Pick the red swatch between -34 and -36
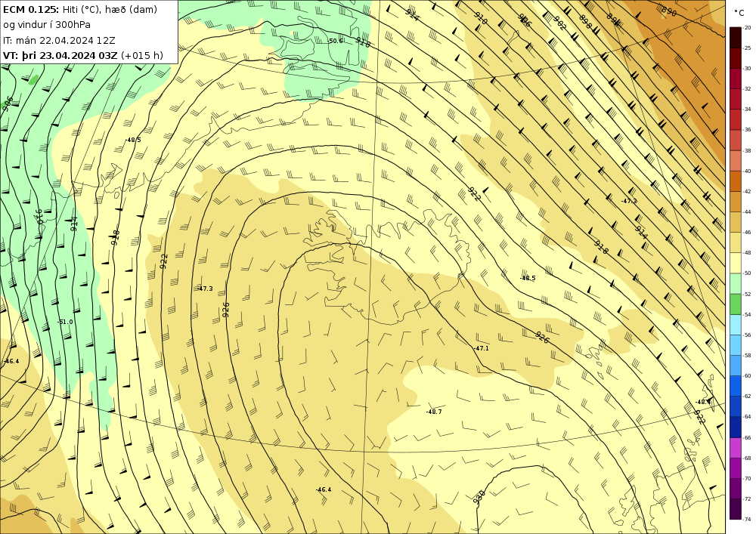 [x=736, y=119]
